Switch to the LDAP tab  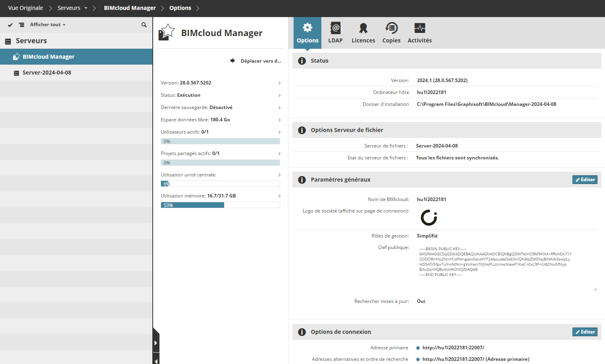[335, 33]
